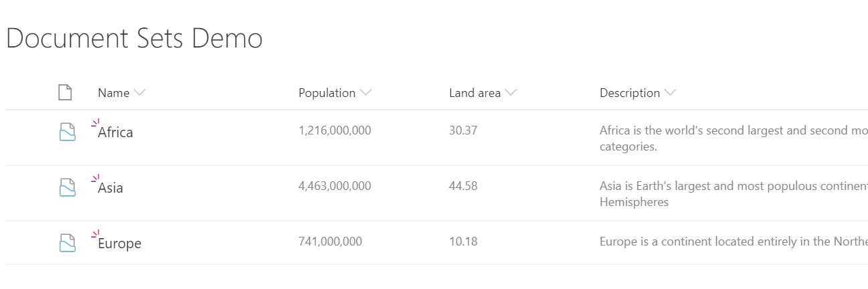Expand the Description column dropdown chevron

[x=670, y=93]
